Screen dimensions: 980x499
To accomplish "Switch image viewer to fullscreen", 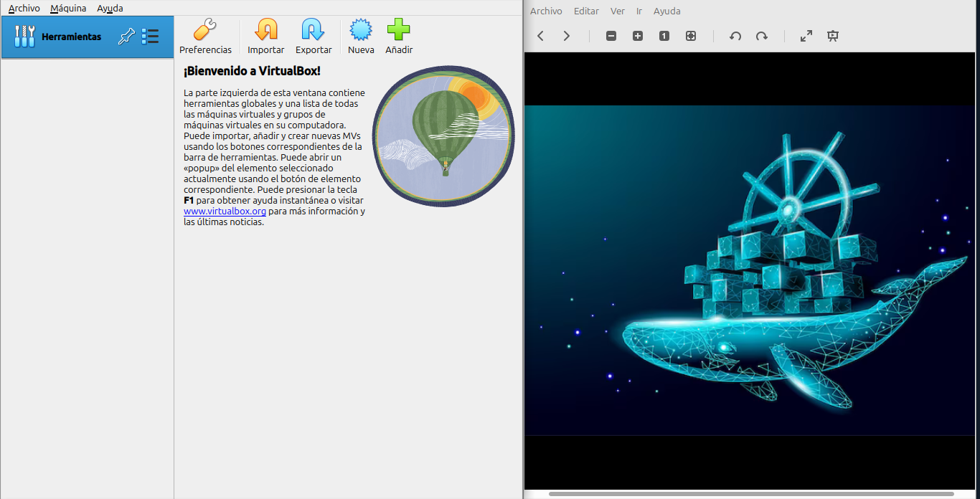I will [x=806, y=36].
